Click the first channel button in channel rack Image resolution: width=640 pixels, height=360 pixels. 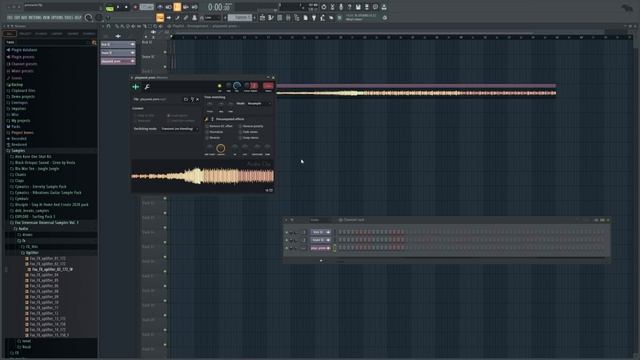(321, 232)
